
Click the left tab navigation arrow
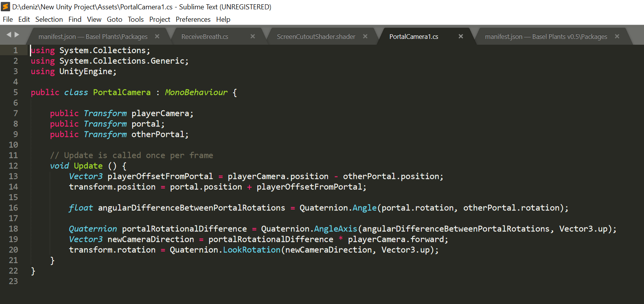pos(9,35)
